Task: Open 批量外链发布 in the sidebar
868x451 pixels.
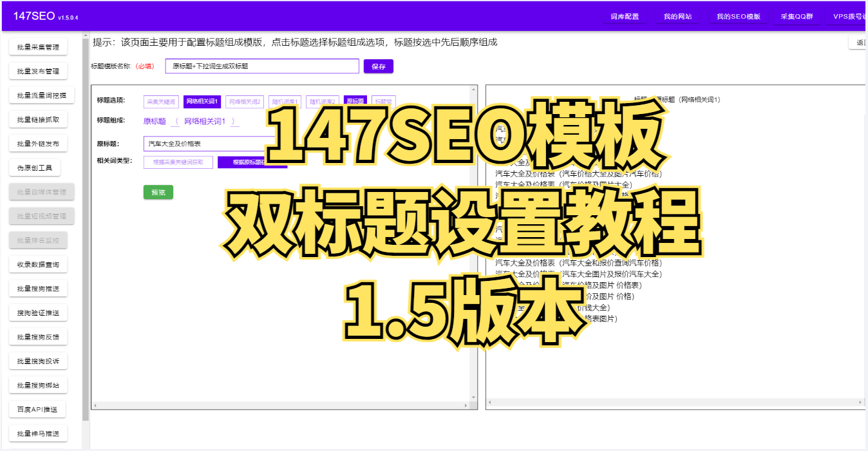Action: point(38,144)
